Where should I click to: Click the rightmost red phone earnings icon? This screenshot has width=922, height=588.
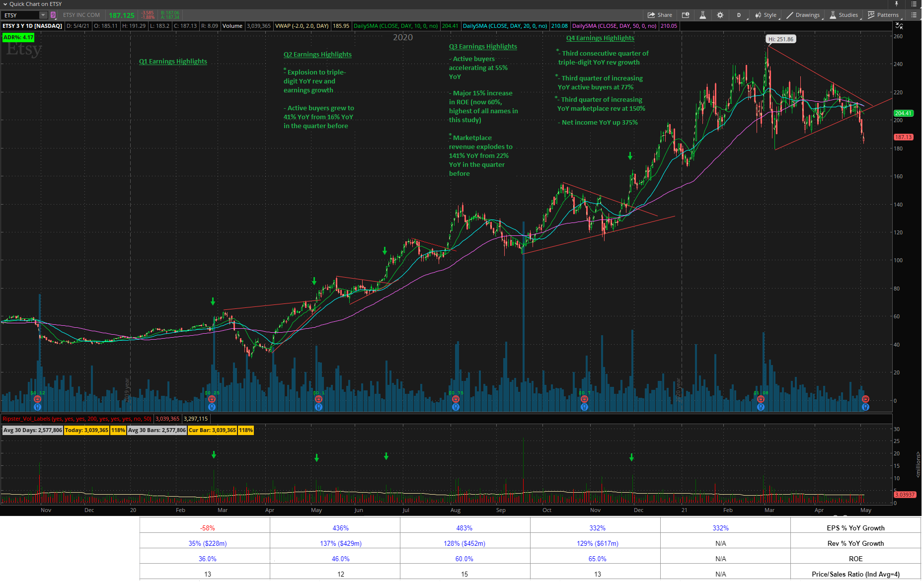click(865, 399)
